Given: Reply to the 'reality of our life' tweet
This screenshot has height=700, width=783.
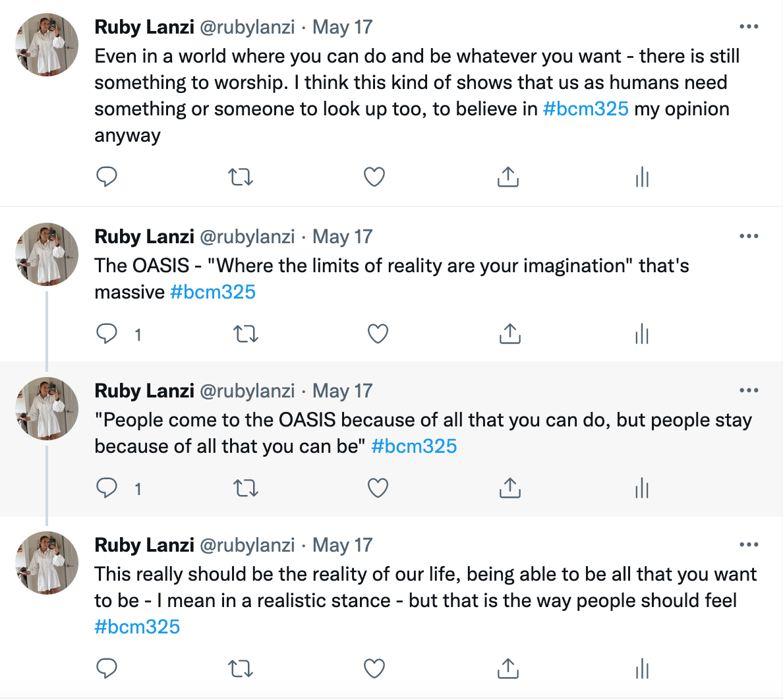Looking at the screenshot, I should click(107, 668).
